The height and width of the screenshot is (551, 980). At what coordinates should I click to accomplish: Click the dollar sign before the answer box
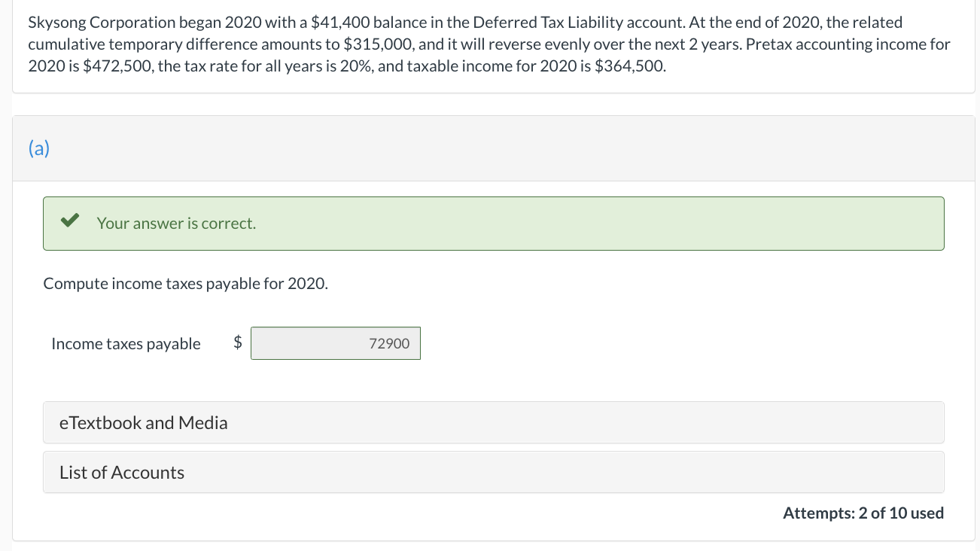(237, 343)
